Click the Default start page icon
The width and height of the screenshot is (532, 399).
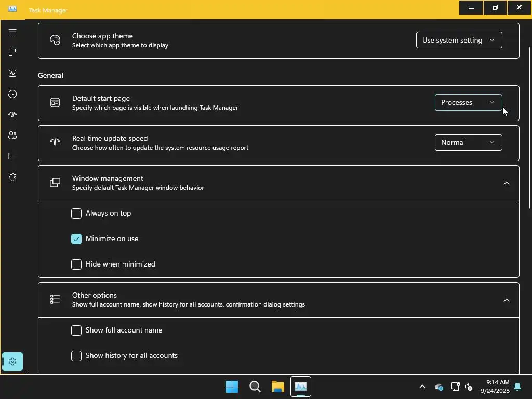(55, 102)
